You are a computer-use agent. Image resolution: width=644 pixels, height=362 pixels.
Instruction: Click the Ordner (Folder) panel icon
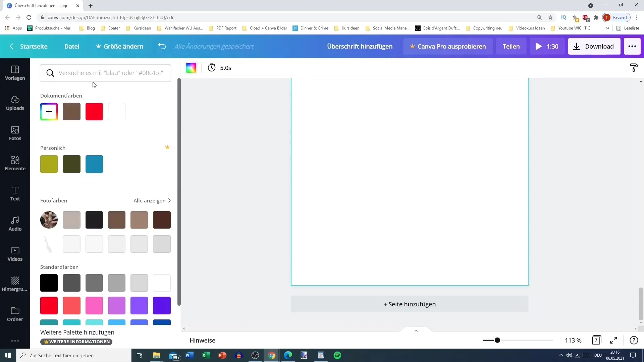(15, 314)
